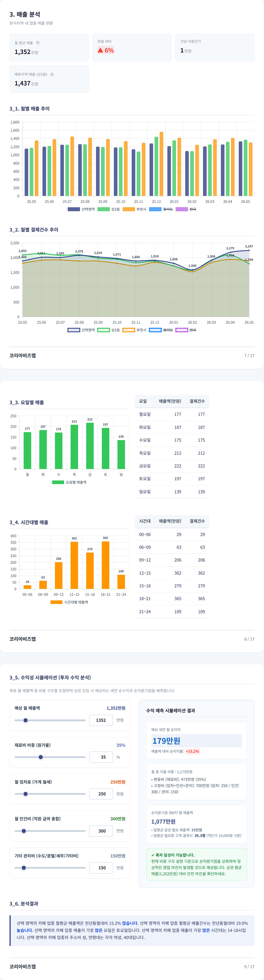264x980 pixels.
Task: Toggle 선택영역 legend in the payment count chart
Action: 81,330
